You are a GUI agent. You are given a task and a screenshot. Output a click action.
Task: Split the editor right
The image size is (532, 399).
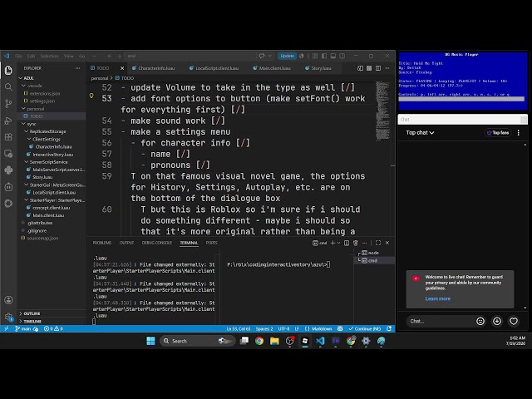coord(378,68)
